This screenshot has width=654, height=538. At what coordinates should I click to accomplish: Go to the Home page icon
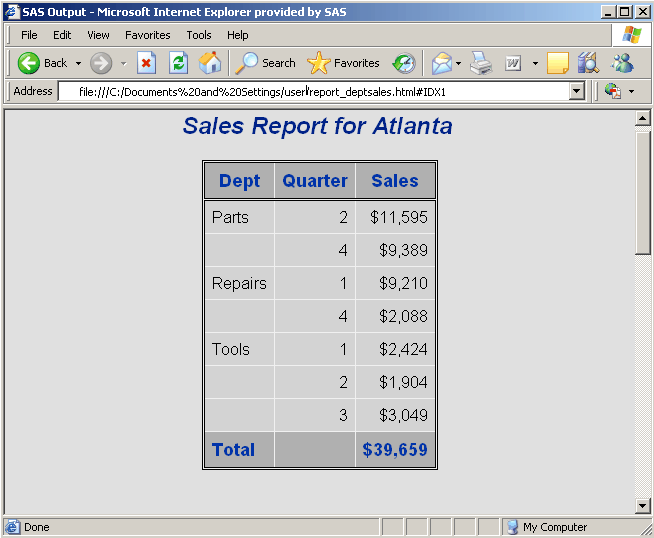coord(210,63)
